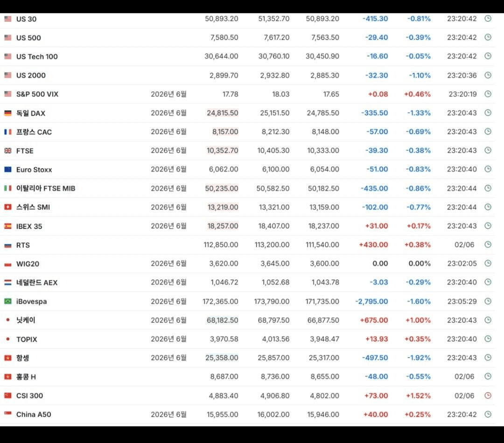Open the 이탈리아 FTSE MIB link
Viewport: 504px width, 443px height.
tap(46, 189)
